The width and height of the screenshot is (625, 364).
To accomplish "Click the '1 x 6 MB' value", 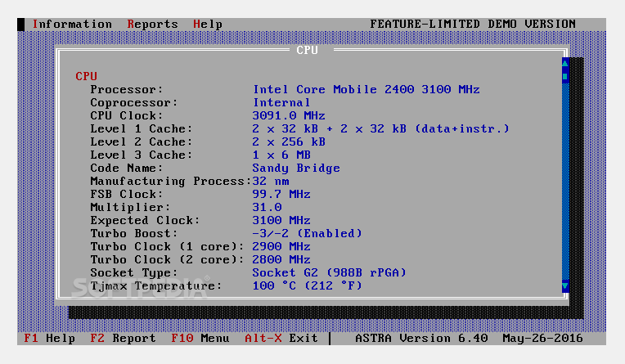I will coord(281,155).
